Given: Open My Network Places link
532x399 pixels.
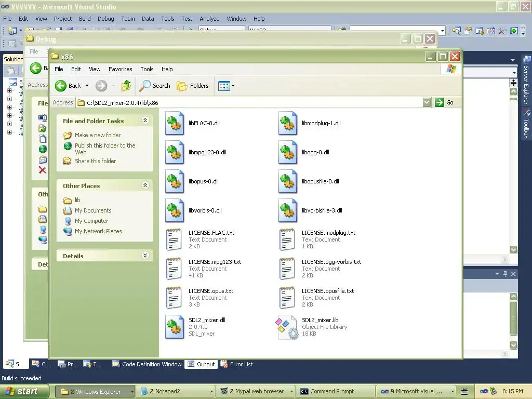Looking at the screenshot, I should pyautogui.click(x=98, y=231).
